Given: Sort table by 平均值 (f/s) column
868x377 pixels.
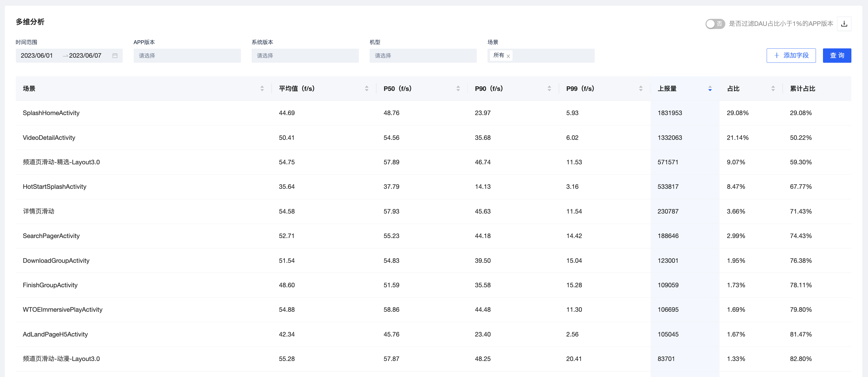Looking at the screenshot, I should 367,89.
